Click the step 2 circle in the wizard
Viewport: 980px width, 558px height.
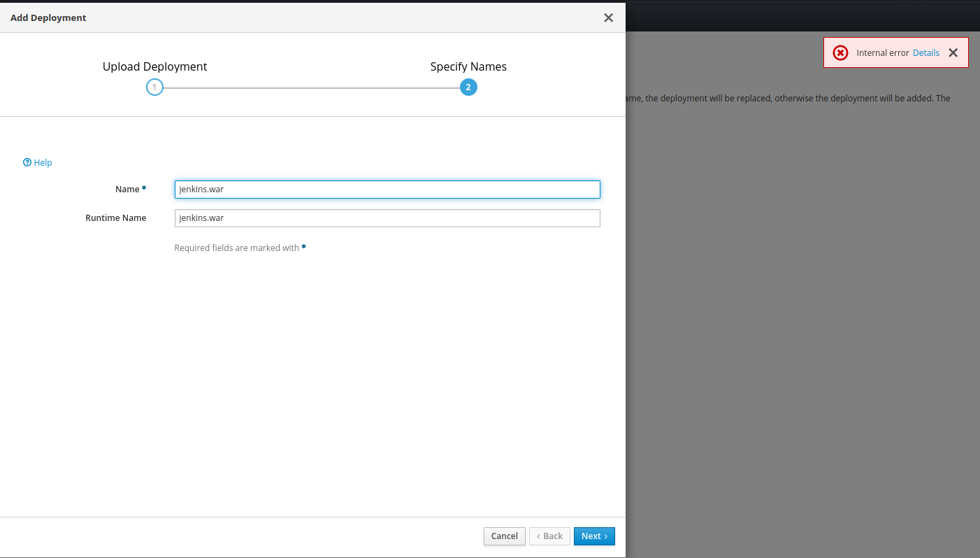(x=468, y=87)
